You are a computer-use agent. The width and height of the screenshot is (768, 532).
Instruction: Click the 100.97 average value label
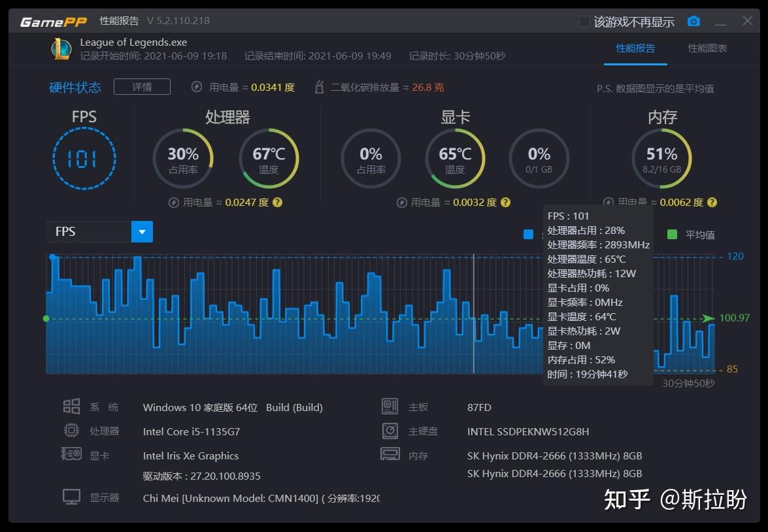point(734,318)
